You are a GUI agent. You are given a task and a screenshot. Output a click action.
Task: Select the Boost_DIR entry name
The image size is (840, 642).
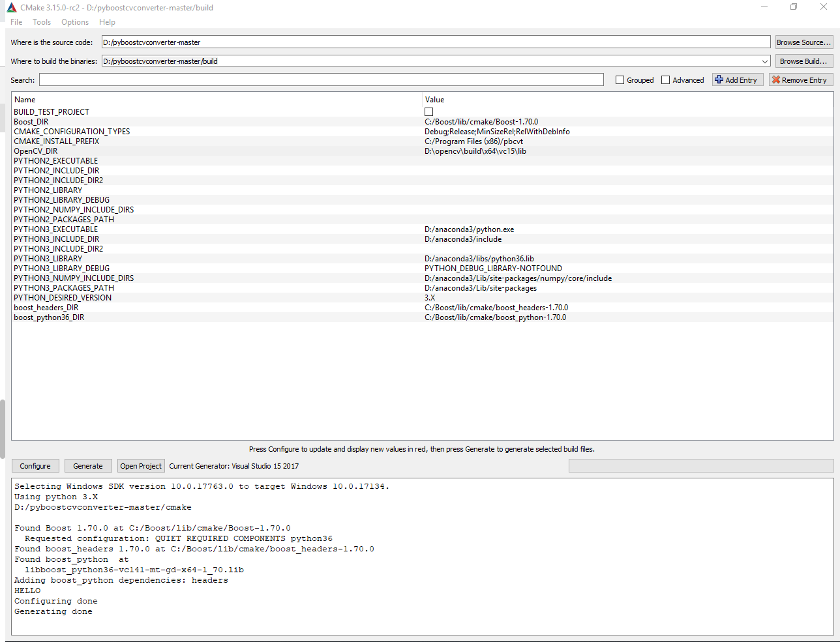pyautogui.click(x=31, y=122)
